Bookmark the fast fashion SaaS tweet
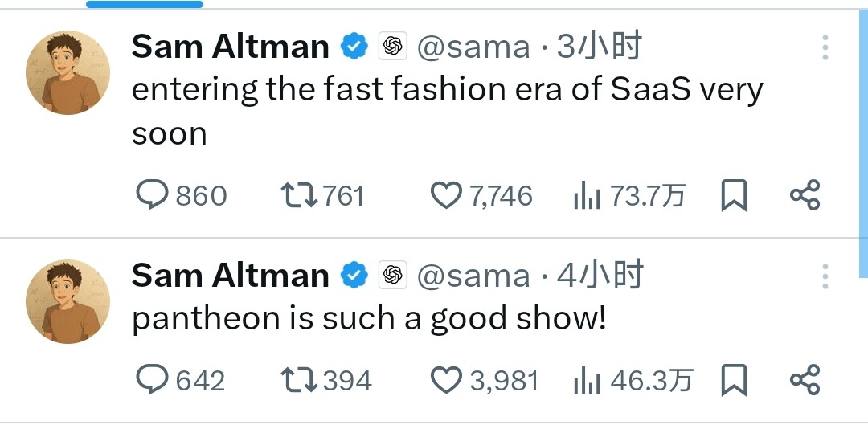This screenshot has width=868, height=429. [734, 195]
